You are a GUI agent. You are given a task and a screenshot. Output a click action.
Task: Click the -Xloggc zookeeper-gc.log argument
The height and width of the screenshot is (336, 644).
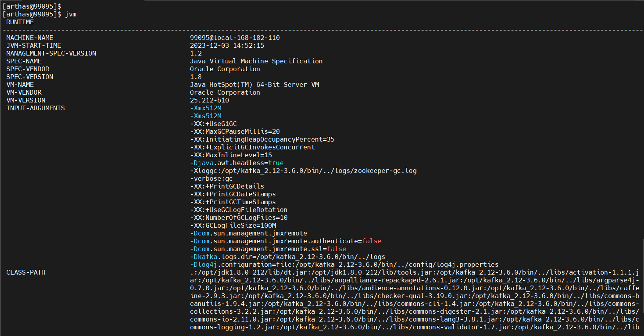coord(303,171)
